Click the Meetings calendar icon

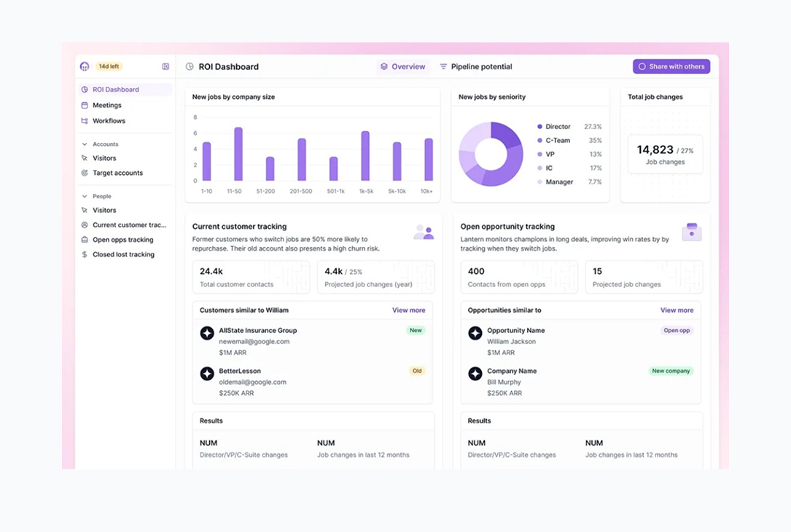[85, 106]
